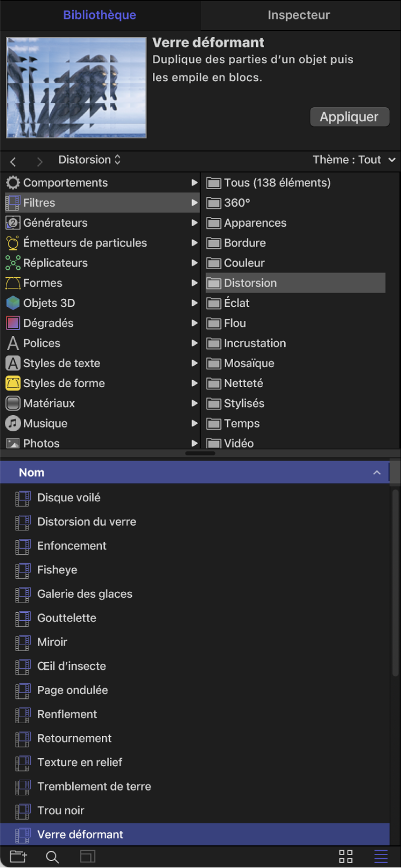Viewport: 401px width, 868px height.
Task: Select the Bibliothèque tab
Action: [100, 15]
